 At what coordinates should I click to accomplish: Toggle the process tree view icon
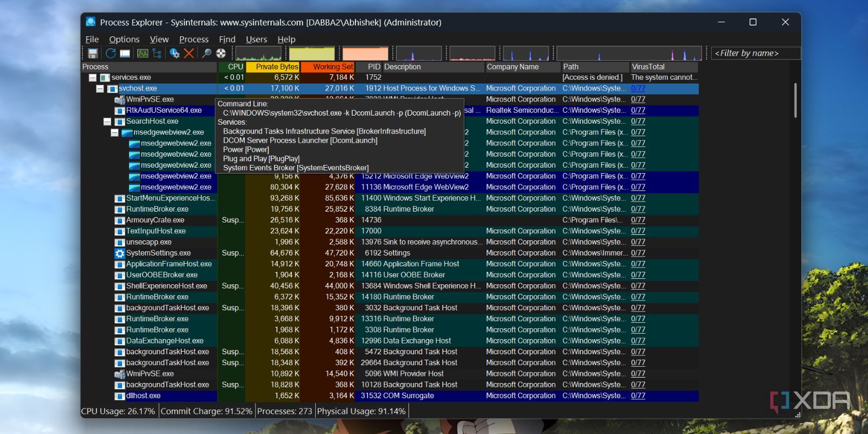point(157,53)
